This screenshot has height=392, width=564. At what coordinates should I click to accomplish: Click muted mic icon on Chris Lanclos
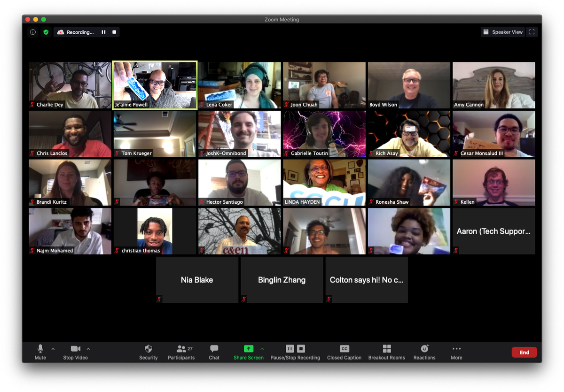[32, 154]
